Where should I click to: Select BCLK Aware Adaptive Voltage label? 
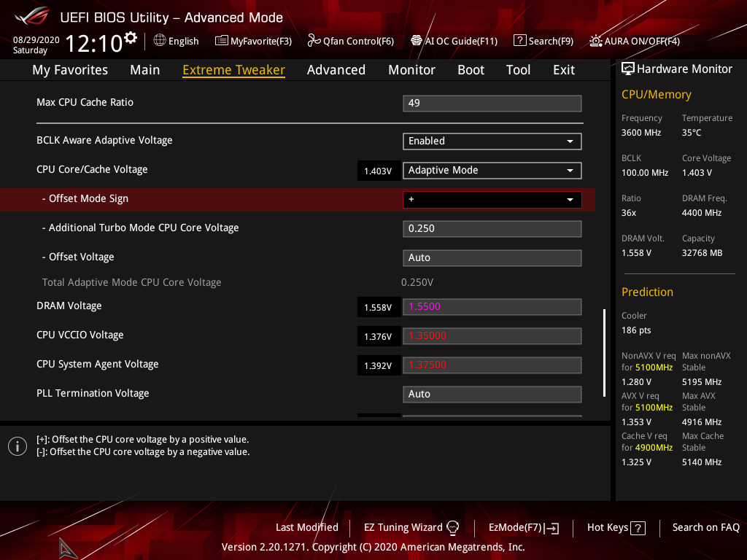point(104,141)
